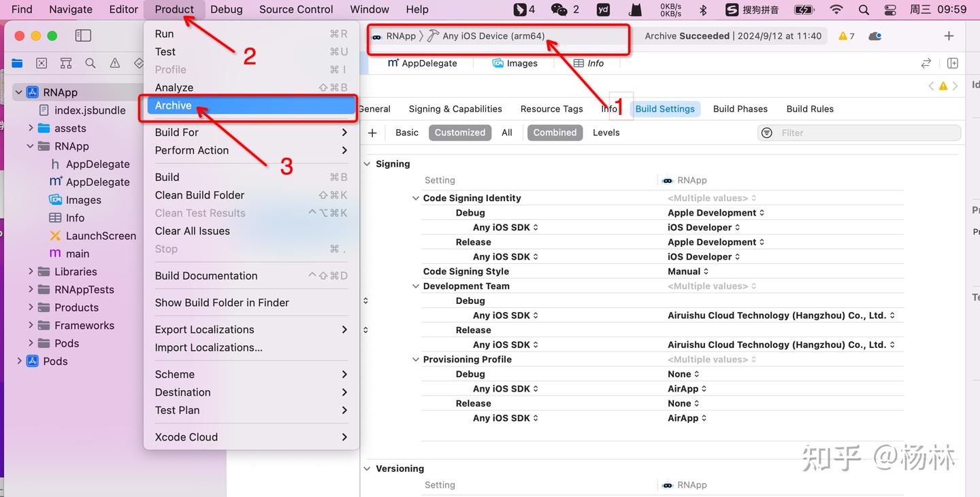Open the Symbol navigator hierarchy icon
Image resolution: width=980 pixels, height=497 pixels.
[x=66, y=63]
